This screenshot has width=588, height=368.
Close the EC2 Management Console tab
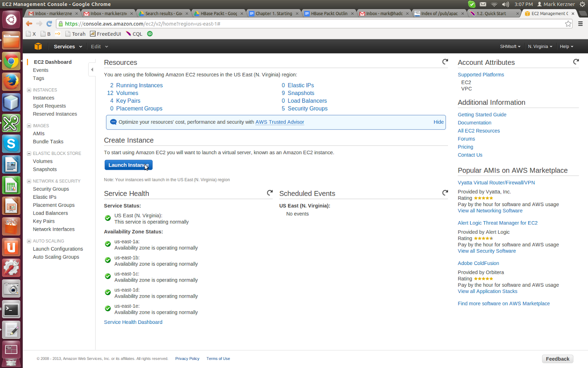[x=573, y=14]
